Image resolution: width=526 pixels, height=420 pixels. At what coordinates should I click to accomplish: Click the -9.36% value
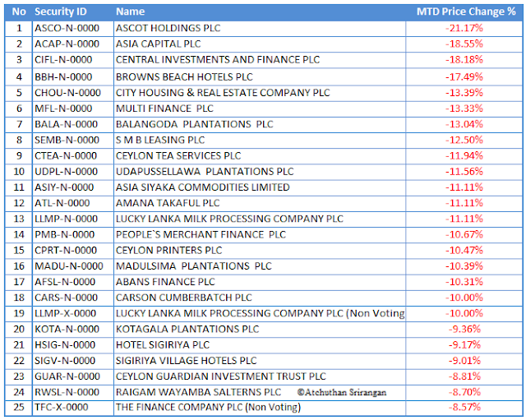(x=465, y=329)
